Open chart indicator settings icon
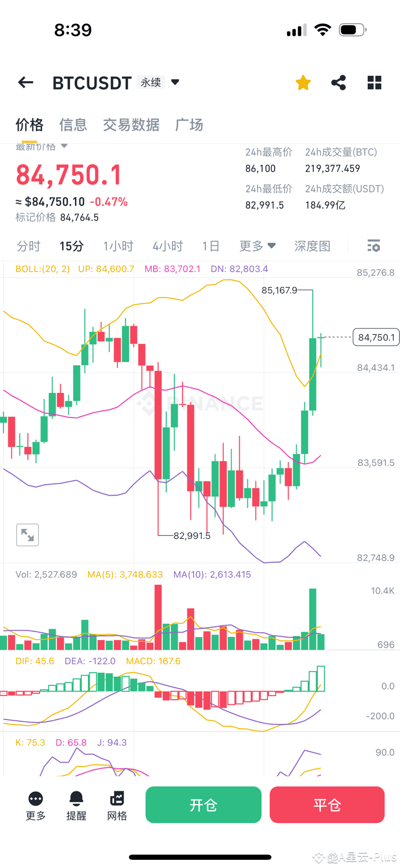 pyautogui.click(x=373, y=246)
